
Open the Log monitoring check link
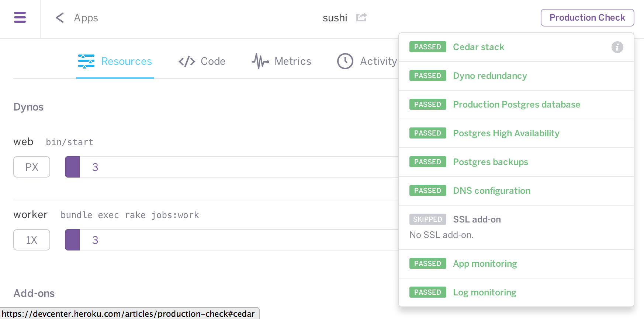(x=485, y=292)
